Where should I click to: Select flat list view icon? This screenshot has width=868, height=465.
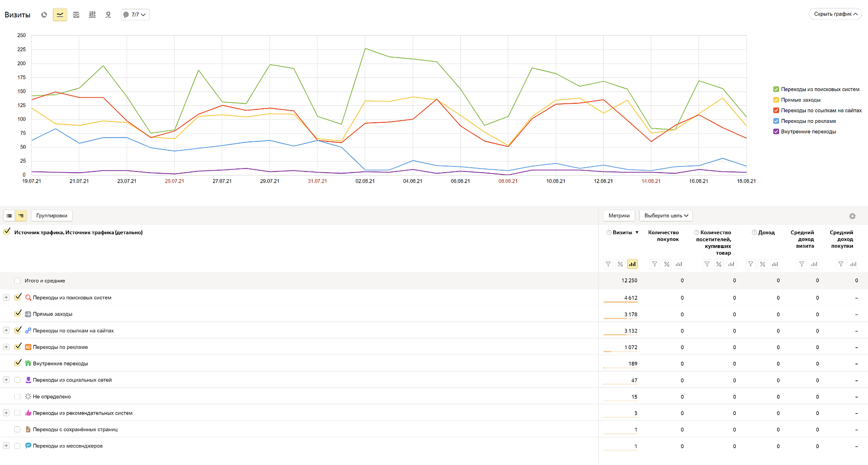(x=9, y=216)
